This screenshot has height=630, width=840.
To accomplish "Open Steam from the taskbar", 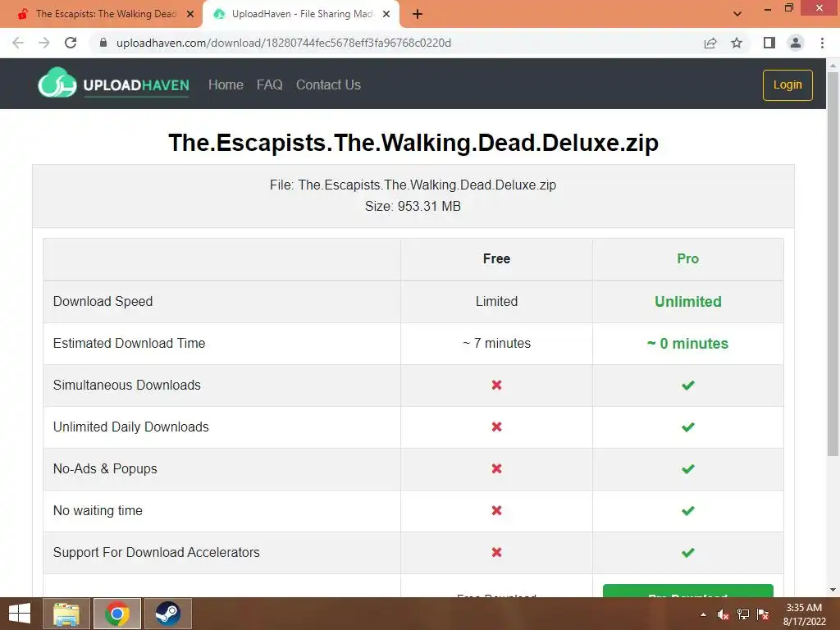I will pos(167,614).
